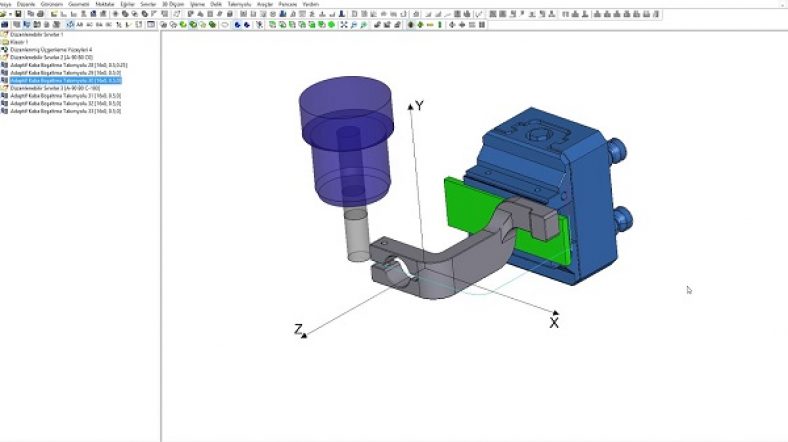Screen dimensions: 788x442
Task: Click highlighted Adaptif Kaba Boşaltma Takımyolu 30 row
Action: click(x=65, y=80)
